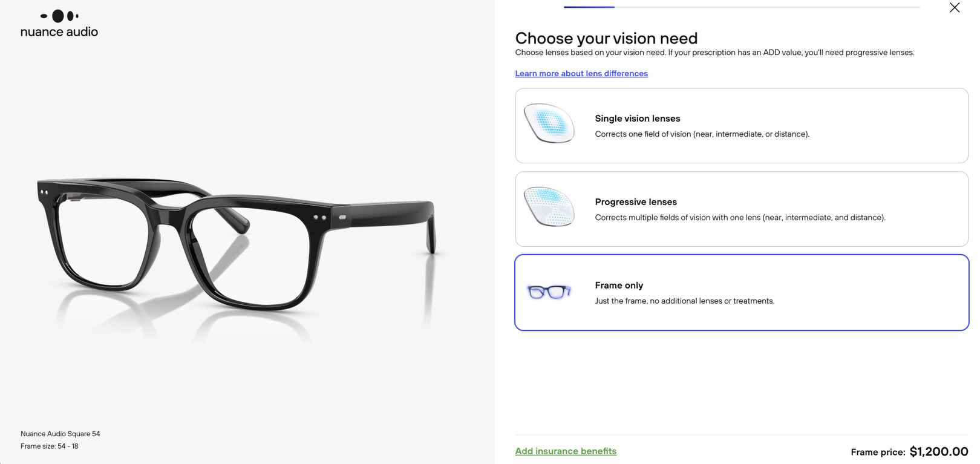This screenshot has height=464, width=980.
Task: Click the Frame only description text
Action: 684,301
